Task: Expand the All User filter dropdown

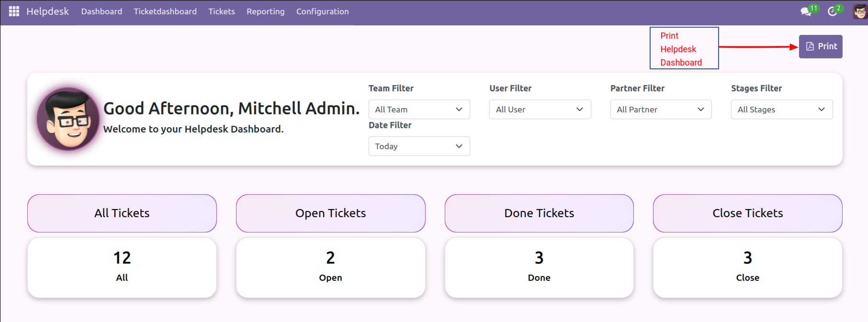Action: tap(540, 110)
